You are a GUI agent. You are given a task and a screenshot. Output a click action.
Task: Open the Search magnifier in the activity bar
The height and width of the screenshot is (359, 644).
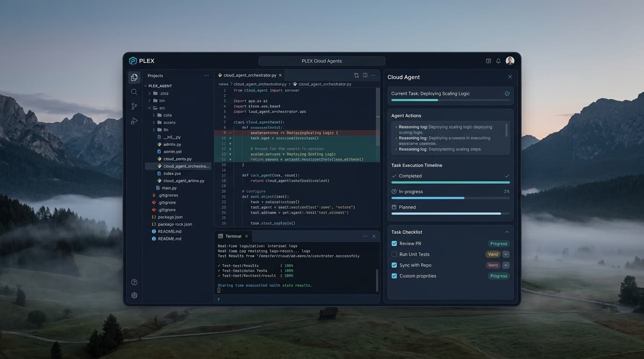point(134,92)
